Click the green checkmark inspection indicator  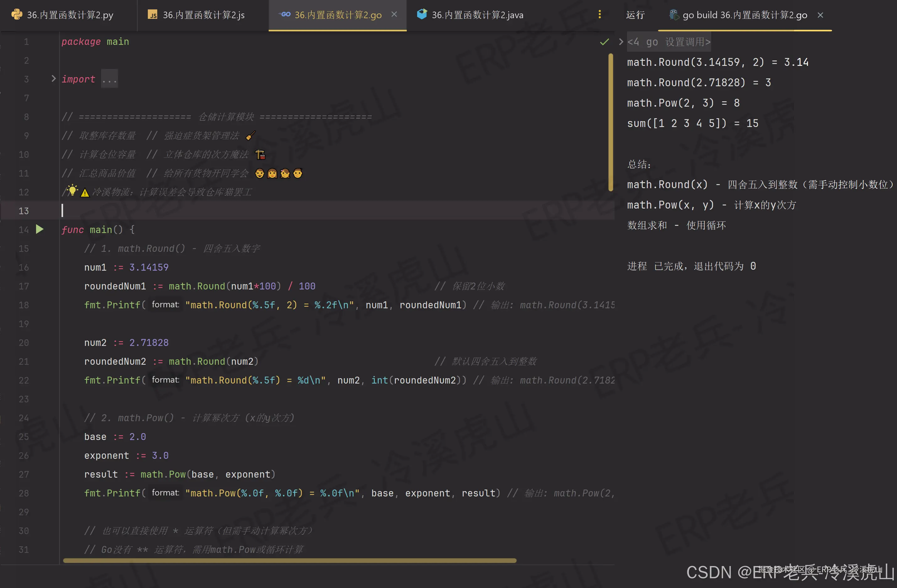[x=604, y=42]
